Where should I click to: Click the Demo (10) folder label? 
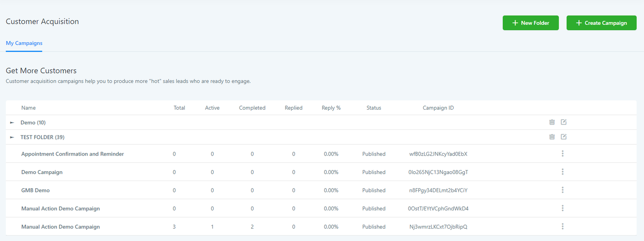click(x=33, y=123)
